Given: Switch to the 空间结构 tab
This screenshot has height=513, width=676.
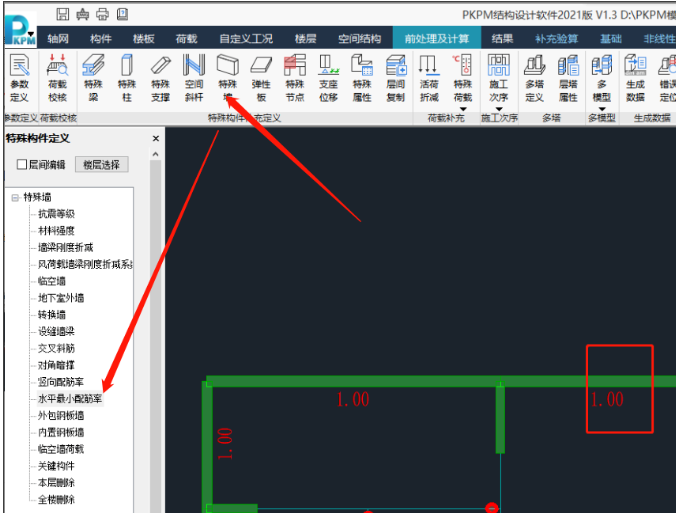Looking at the screenshot, I should pos(360,39).
